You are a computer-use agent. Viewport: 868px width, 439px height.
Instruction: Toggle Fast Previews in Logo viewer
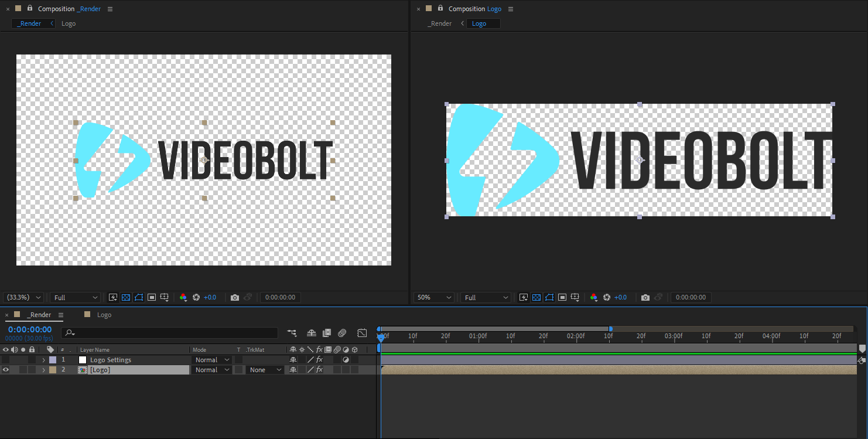pyautogui.click(x=524, y=298)
